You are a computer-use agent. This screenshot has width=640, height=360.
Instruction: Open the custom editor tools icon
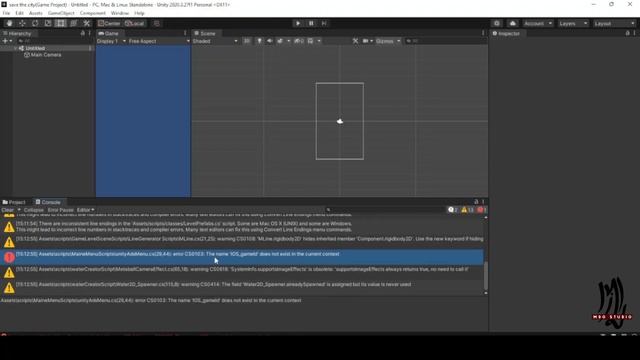pyautogui.click(x=87, y=23)
